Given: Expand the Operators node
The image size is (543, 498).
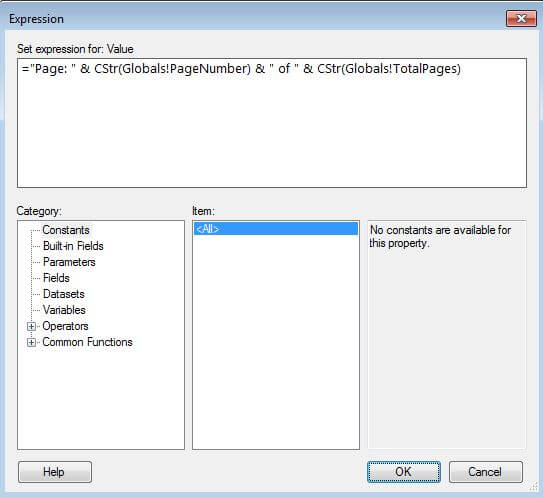Looking at the screenshot, I should [x=31, y=326].
